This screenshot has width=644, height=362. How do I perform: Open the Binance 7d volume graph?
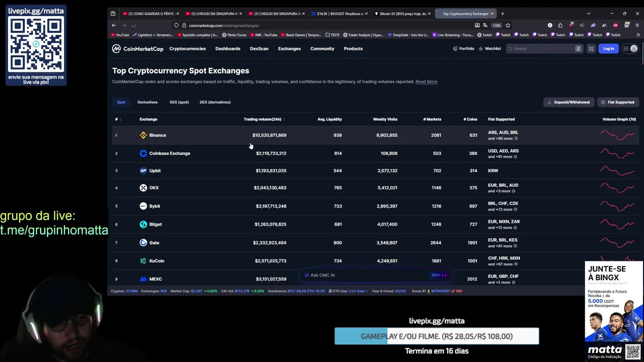pyautogui.click(x=618, y=135)
